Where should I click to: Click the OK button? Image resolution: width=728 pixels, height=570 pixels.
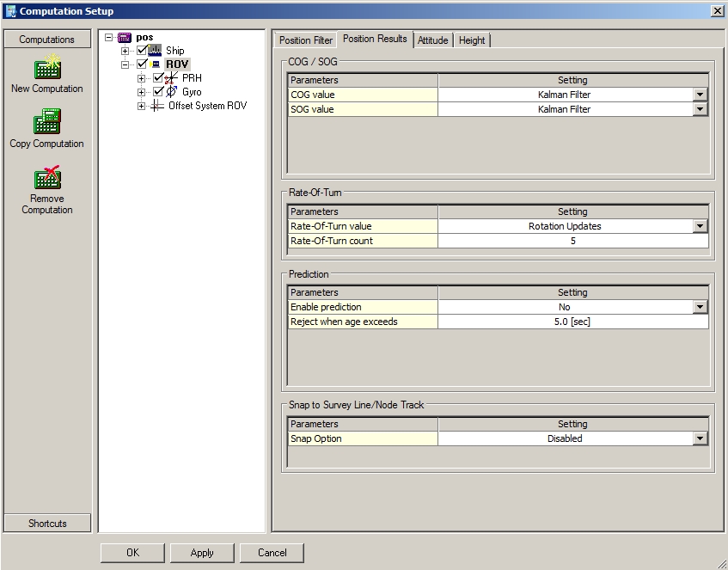[132, 553]
